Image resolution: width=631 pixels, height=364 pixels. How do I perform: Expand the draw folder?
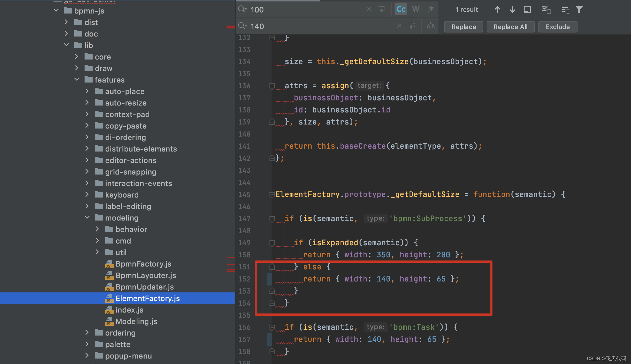pos(77,68)
